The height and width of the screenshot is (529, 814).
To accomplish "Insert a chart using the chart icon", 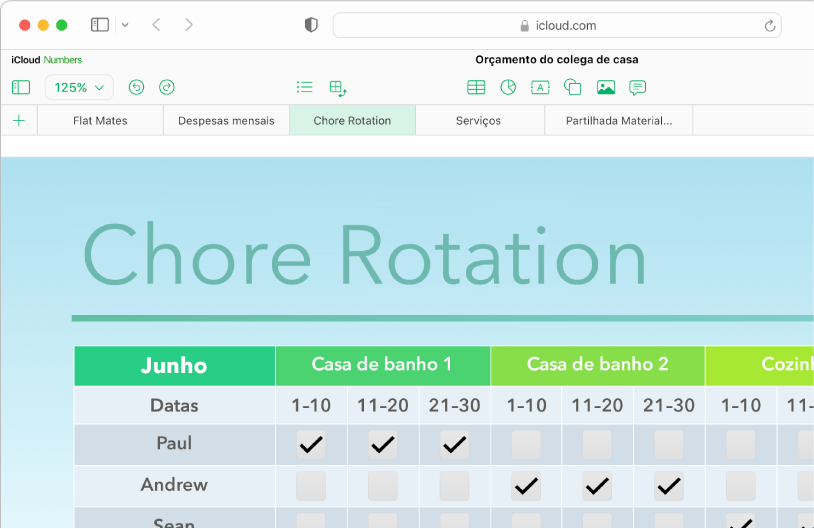I will (508, 88).
